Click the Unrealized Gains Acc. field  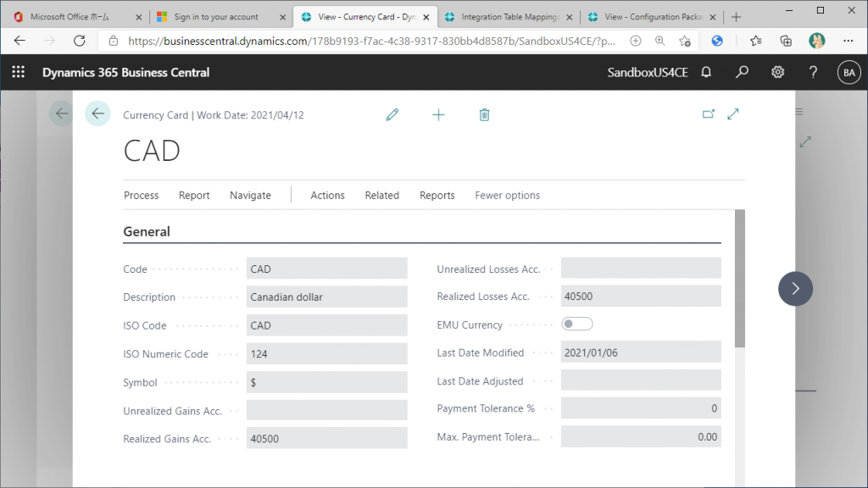326,411
